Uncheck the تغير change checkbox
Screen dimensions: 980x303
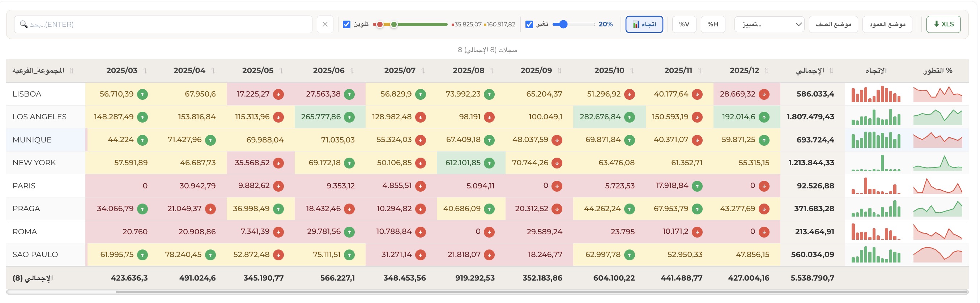point(529,24)
